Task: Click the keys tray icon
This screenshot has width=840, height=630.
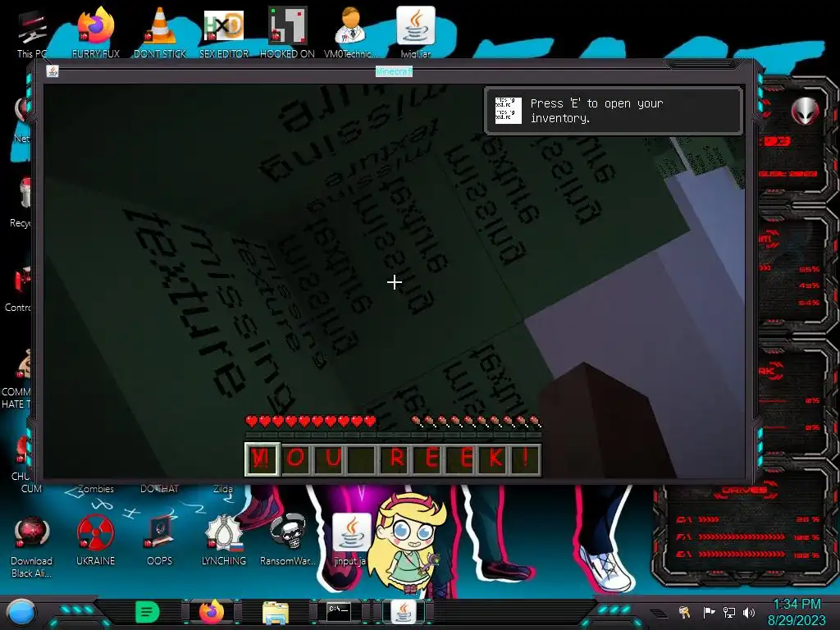Action: [684, 612]
